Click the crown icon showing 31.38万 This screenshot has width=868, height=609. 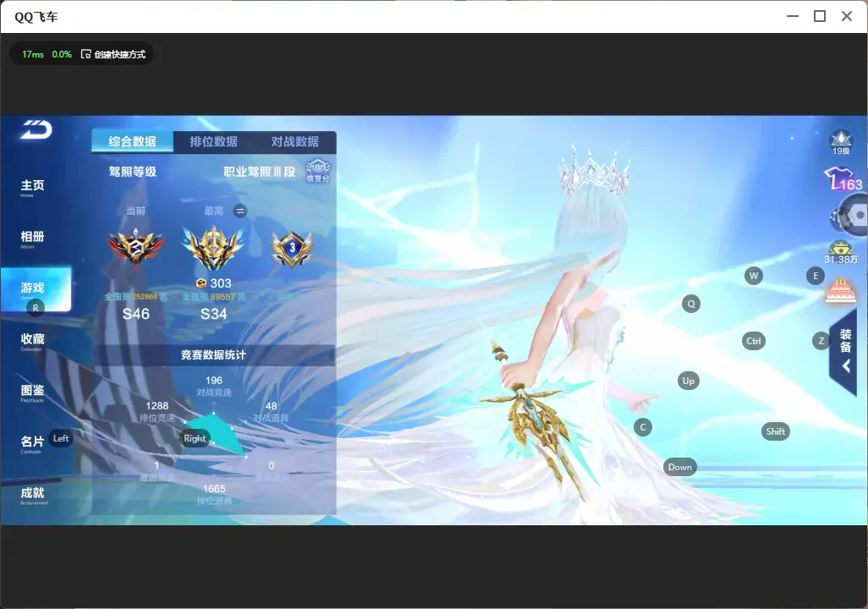pyautogui.click(x=841, y=252)
